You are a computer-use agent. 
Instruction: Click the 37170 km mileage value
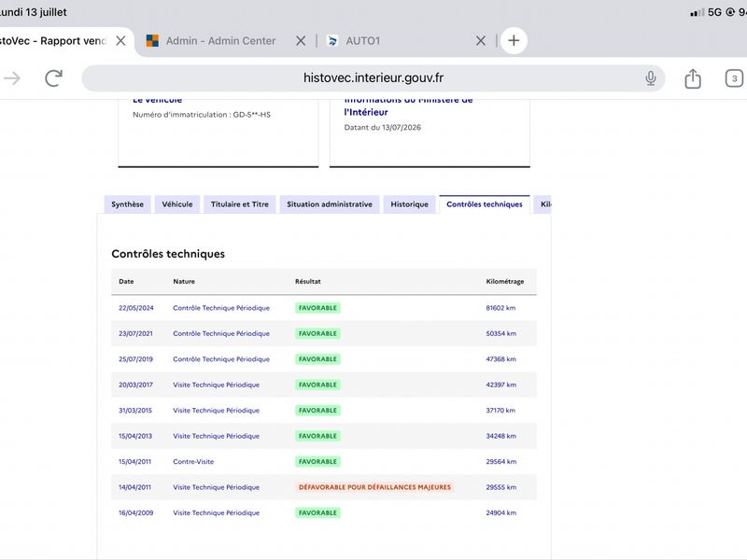500,411
